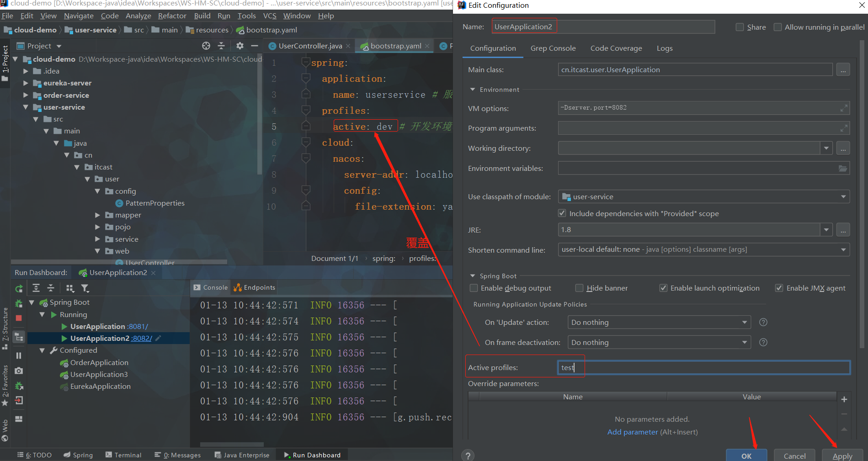Click the rerun icon in Run Dashboard
This screenshot has height=461, width=868.
19,289
